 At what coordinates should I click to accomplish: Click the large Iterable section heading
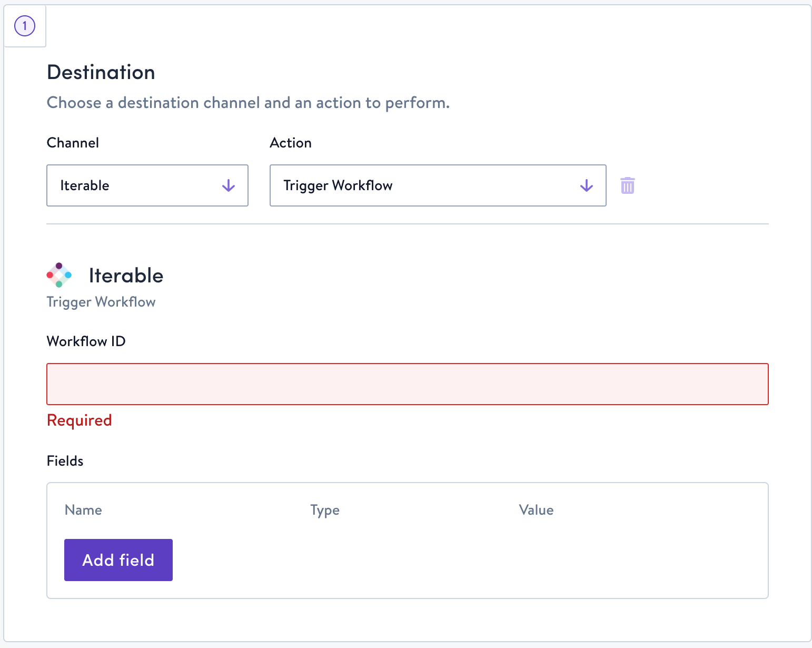[x=126, y=276]
